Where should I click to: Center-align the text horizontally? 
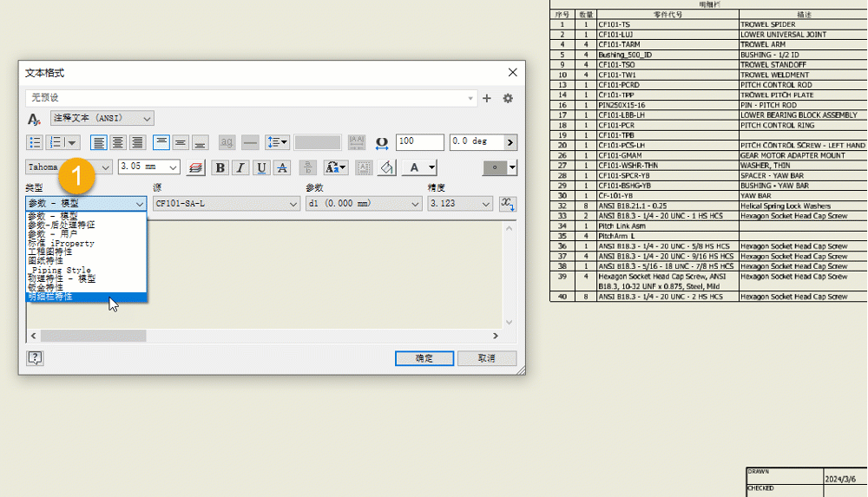(117, 142)
